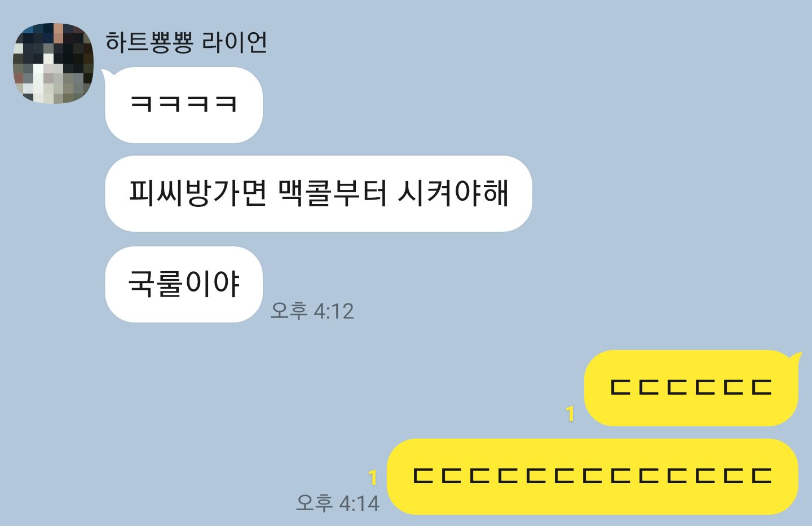This screenshot has width=812, height=526.
Task: Tap the word 하트뿅뿅 in sender name
Action: [149, 42]
